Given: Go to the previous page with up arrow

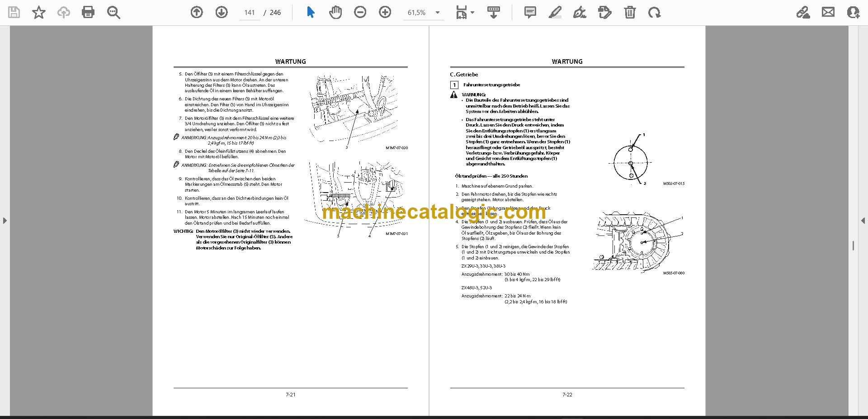Looking at the screenshot, I should pos(197,12).
